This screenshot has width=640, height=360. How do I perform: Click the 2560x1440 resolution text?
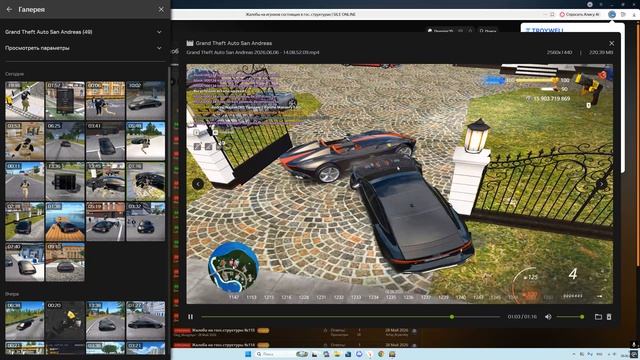(560, 53)
